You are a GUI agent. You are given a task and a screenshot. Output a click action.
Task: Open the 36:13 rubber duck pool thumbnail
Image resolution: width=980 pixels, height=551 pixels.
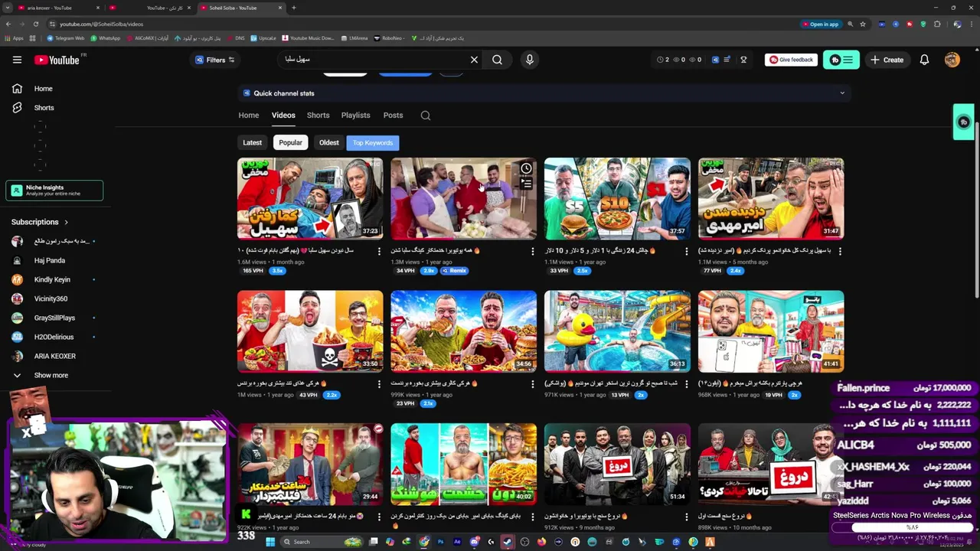tap(617, 331)
